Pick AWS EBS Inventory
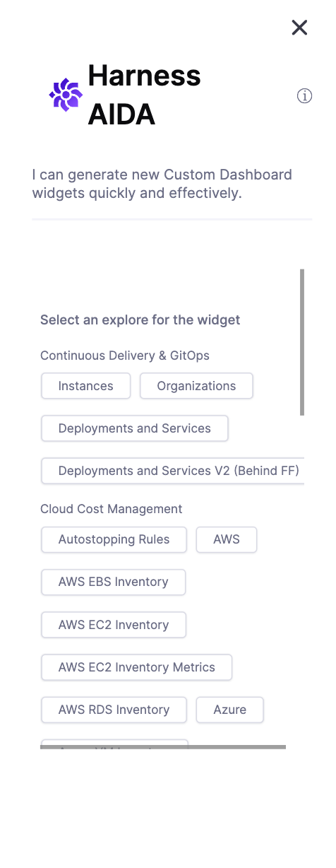Viewport: 336px width, 868px height. [x=114, y=582]
